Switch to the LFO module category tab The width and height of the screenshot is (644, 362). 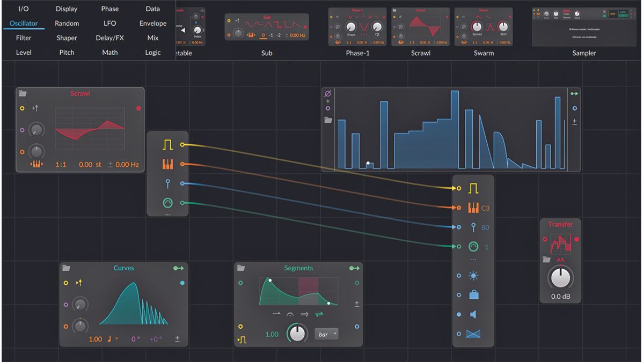click(x=109, y=23)
